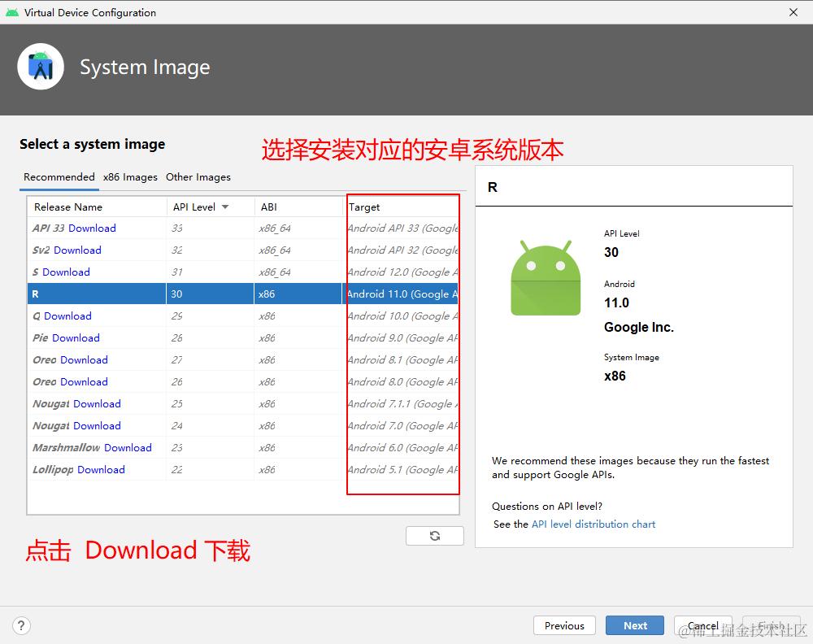Image resolution: width=813 pixels, height=644 pixels.
Task: Download the Oreo API 27 image
Action: 84,360
